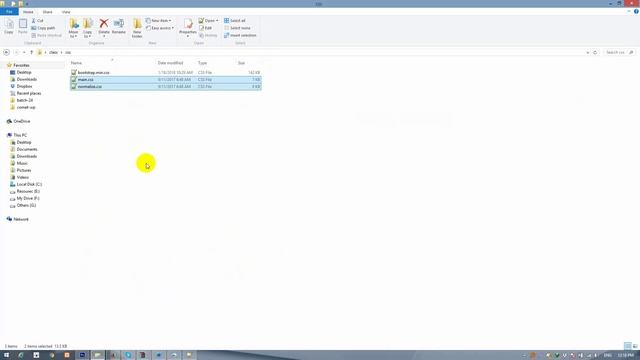Select the normalize.css file
The image size is (640, 360).
click(165, 87)
